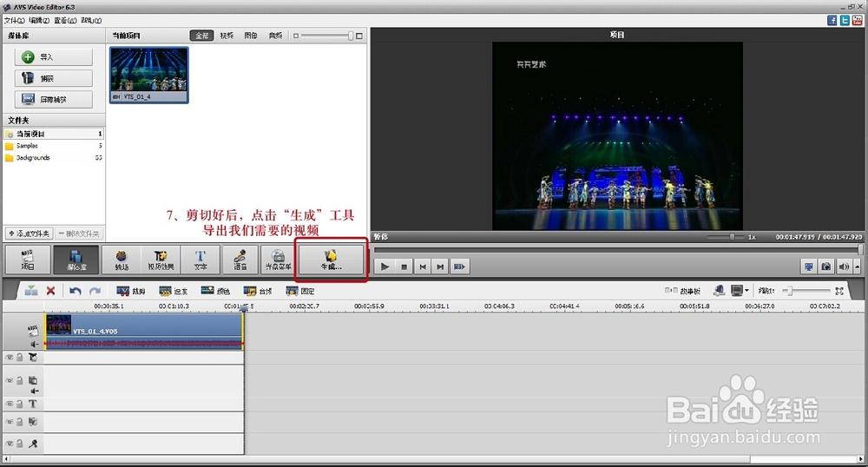This screenshot has width=868, height=467.
Task: Open the 音频 audio tool
Action: tap(258, 291)
